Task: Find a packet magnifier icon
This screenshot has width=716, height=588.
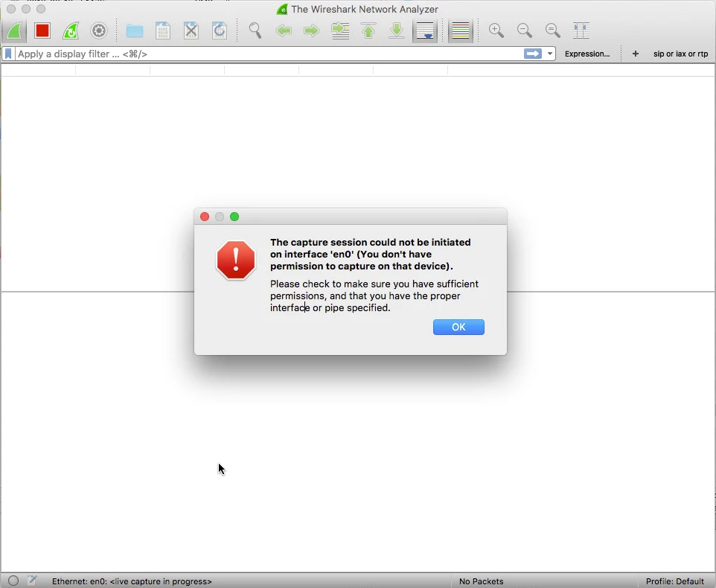Action: click(x=255, y=31)
